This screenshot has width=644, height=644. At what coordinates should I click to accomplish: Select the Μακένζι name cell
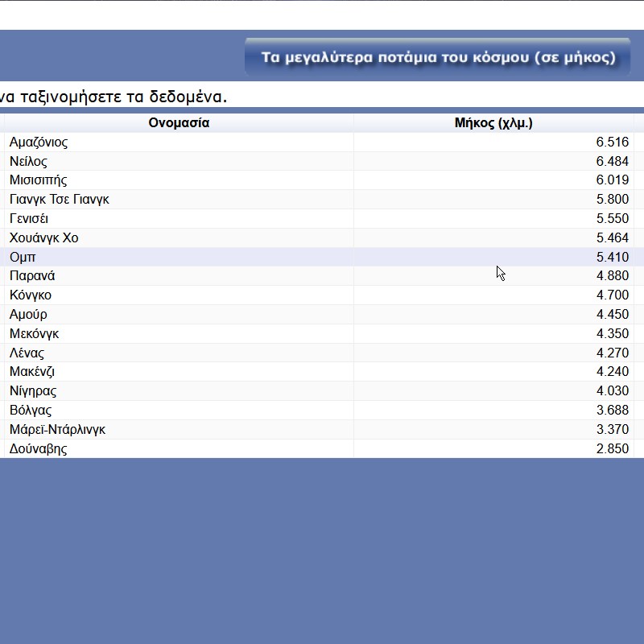(179, 371)
